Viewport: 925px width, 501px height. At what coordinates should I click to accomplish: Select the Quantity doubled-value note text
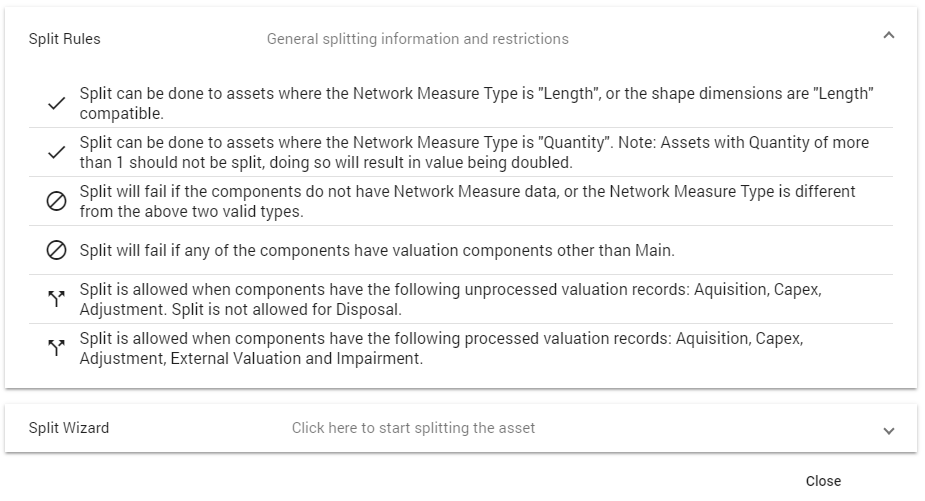point(474,152)
